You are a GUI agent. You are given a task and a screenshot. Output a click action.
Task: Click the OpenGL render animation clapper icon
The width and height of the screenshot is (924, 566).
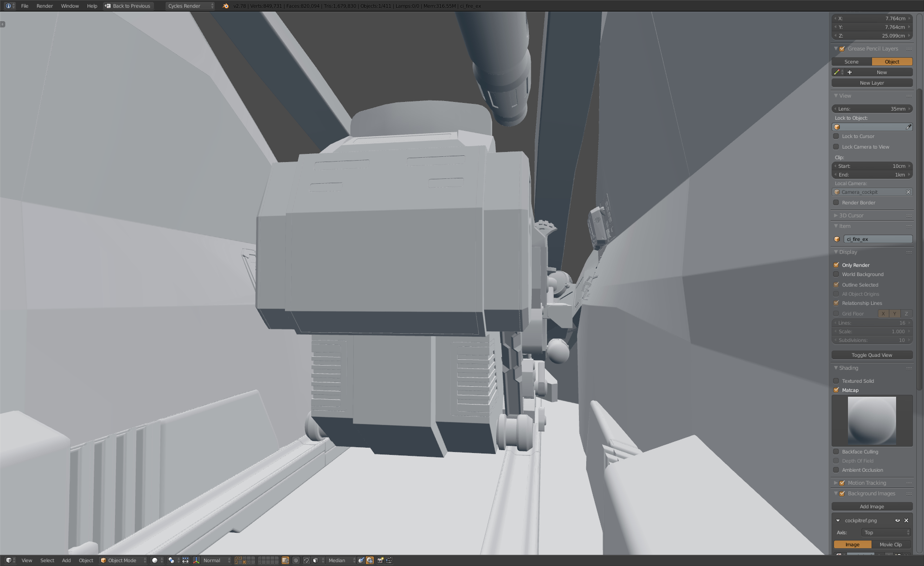[389, 560]
